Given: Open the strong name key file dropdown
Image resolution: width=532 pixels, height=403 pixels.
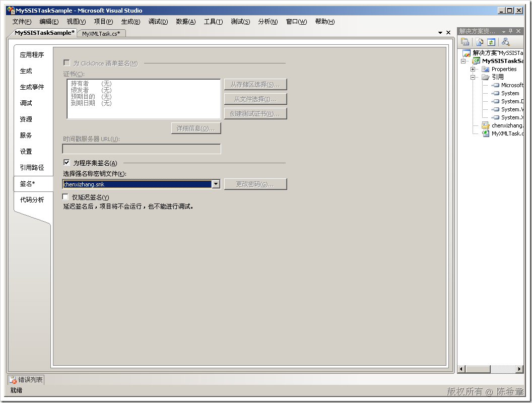Looking at the screenshot, I should (216, 184).
